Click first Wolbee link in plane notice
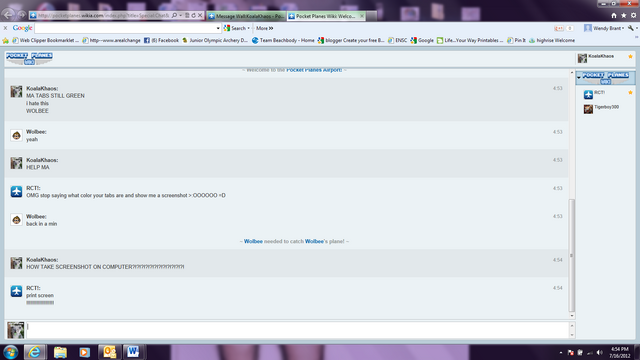Screen dimensions: 640x360 pyautogui.click(x=253, y=241)
